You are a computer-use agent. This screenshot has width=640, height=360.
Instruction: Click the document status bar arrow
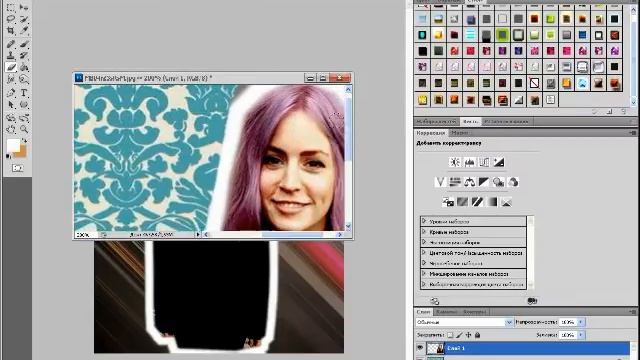[198, 235]
